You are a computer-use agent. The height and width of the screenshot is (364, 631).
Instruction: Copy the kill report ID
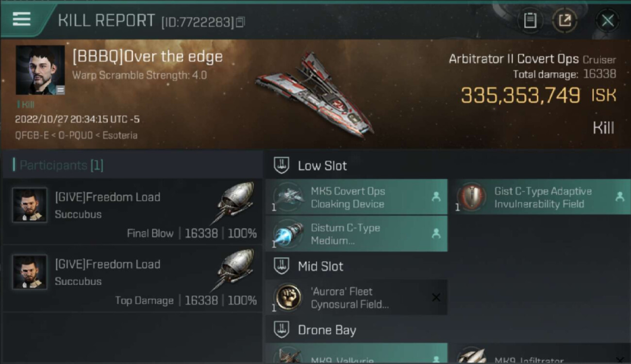pos(241,22)
